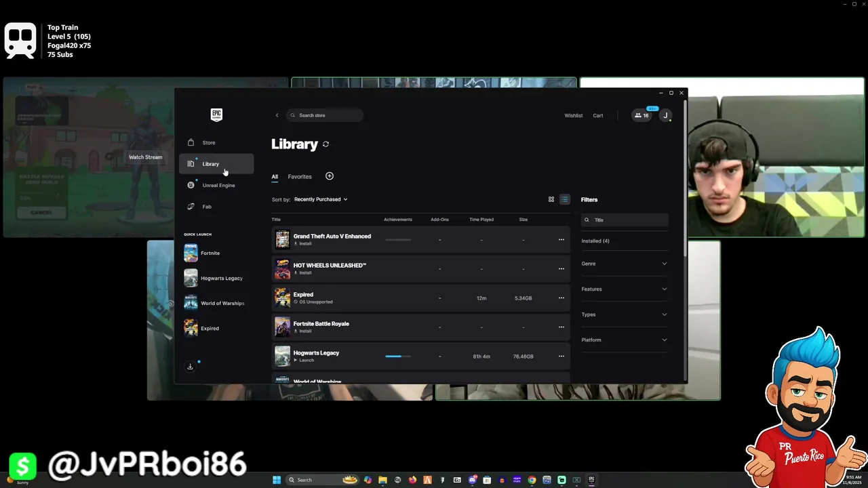Click HOT WHEELS UNLEASHED game thumbnail
868x488 pixels.
282,268
